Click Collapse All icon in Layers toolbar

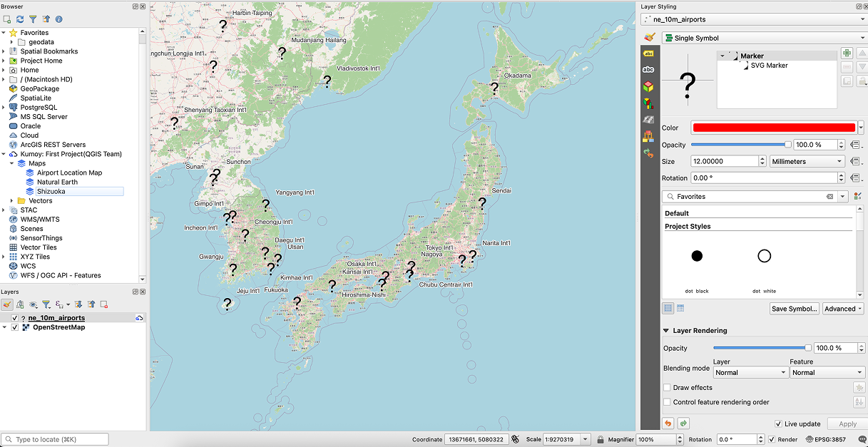(x=91, y=304)
